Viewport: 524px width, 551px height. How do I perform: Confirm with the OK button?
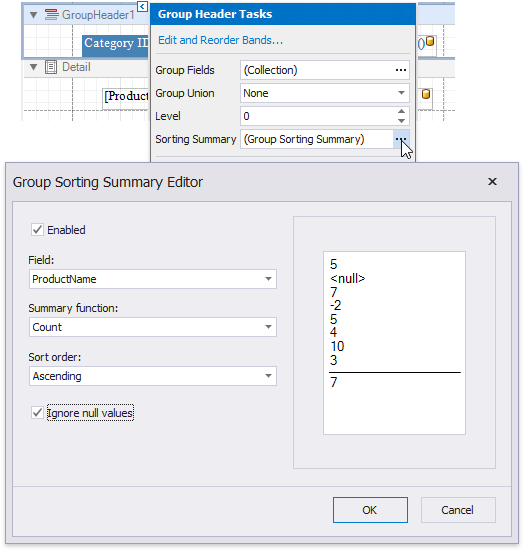[370, 510]
